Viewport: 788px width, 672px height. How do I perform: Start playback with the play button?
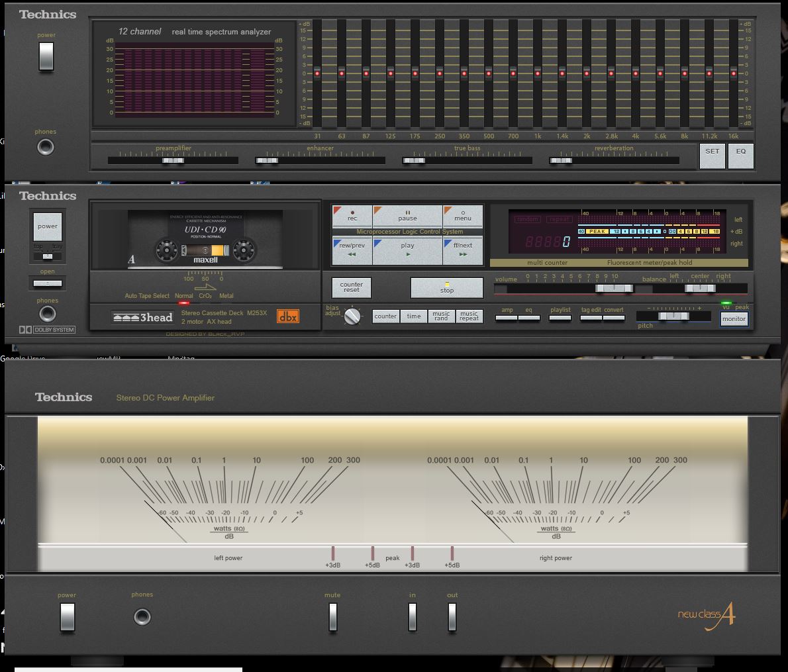tap(407, 250)
